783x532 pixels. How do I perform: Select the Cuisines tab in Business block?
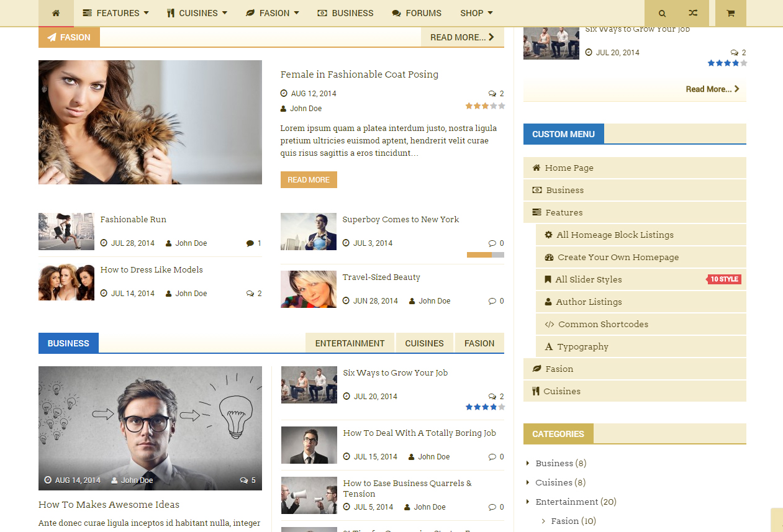click(x=424, y=343)
